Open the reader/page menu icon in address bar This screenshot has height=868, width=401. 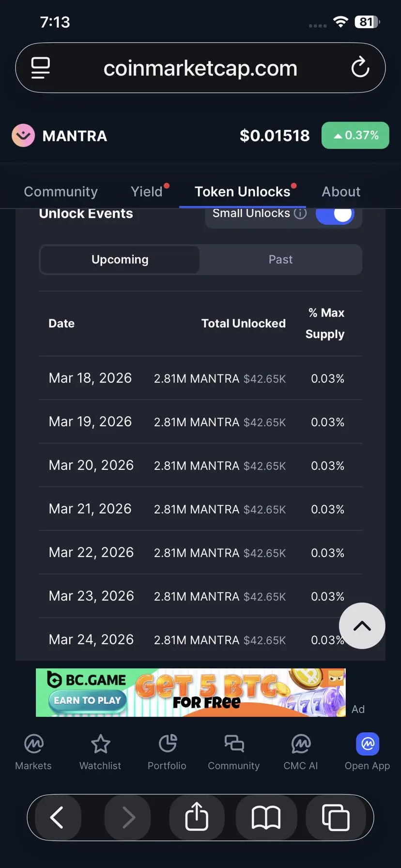41,68
